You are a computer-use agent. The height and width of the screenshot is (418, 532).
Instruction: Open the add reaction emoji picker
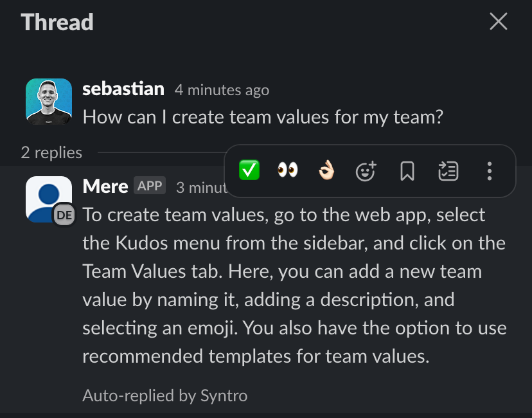click(366, 171)
